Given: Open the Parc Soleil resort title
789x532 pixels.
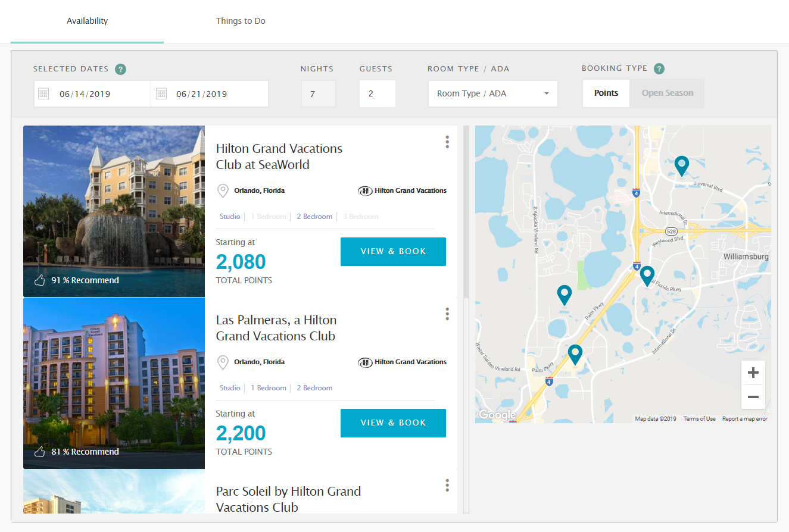Looking at the screenshot, I should coord(288,499).
